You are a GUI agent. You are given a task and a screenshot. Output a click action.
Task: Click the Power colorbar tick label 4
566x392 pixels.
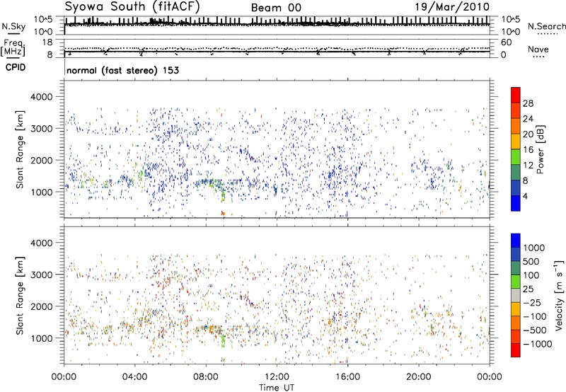[x=525, y=196]
